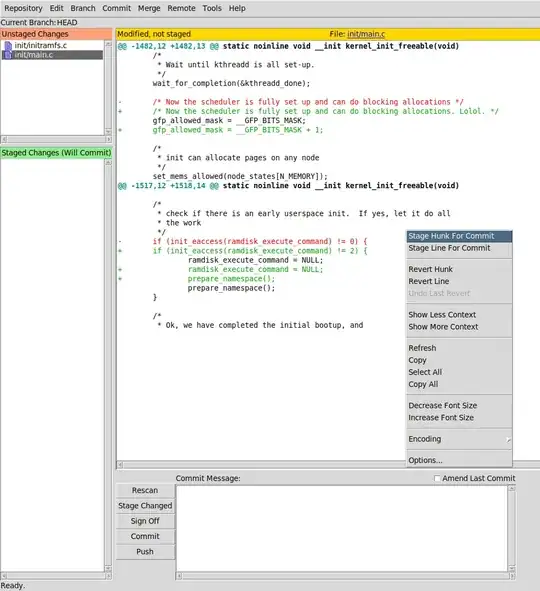Click the Sign Off button
The image size is (540, 591).
coord(145,521)
